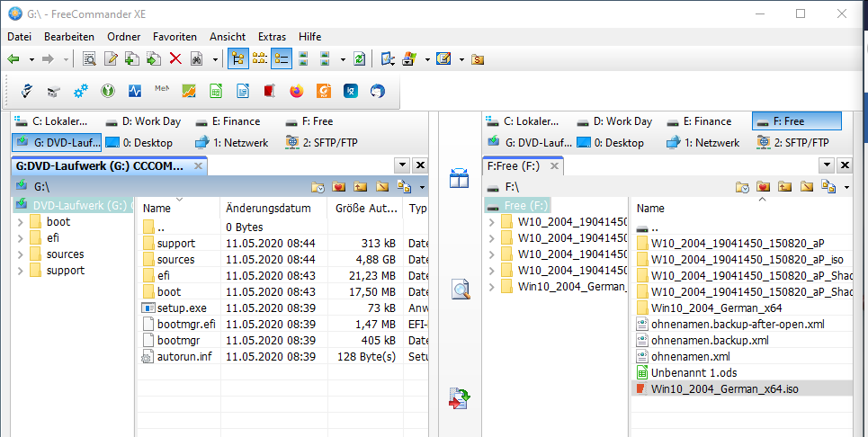
Task: Open the Ansicht menu
Action: click(x=228, y=37)
